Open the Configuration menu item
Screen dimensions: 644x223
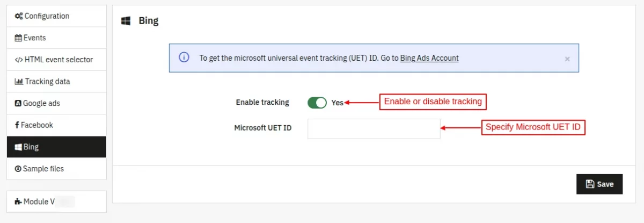(56, 16)
